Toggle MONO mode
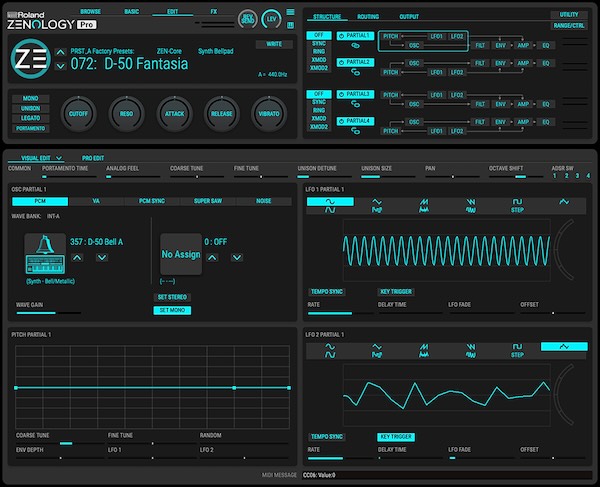This screenshot has height=487, width=600. click(31, 98)
